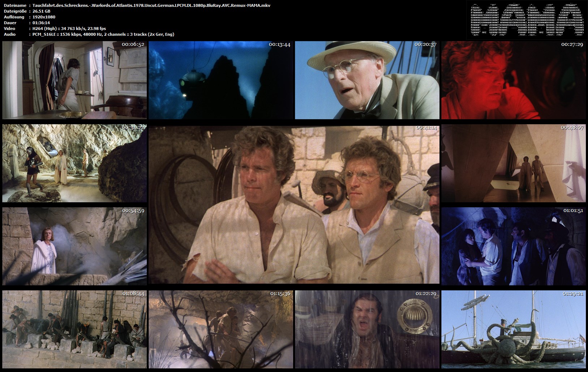588x372 pixels.
Task: Click the 01:22:29 timestamp
Action: click(426, 294)
